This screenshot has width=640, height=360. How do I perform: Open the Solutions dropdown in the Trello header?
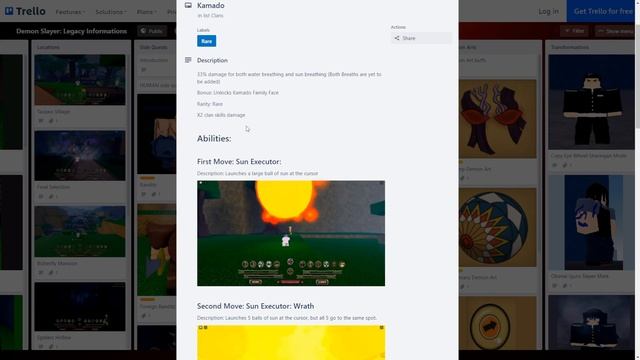tap(111, 12)
